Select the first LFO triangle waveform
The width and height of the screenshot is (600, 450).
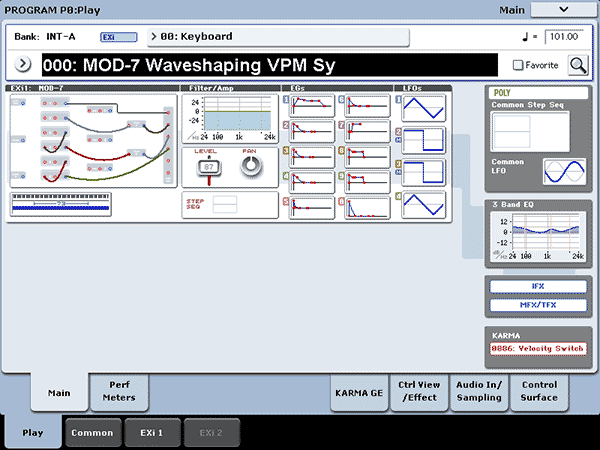pos(423,109)
